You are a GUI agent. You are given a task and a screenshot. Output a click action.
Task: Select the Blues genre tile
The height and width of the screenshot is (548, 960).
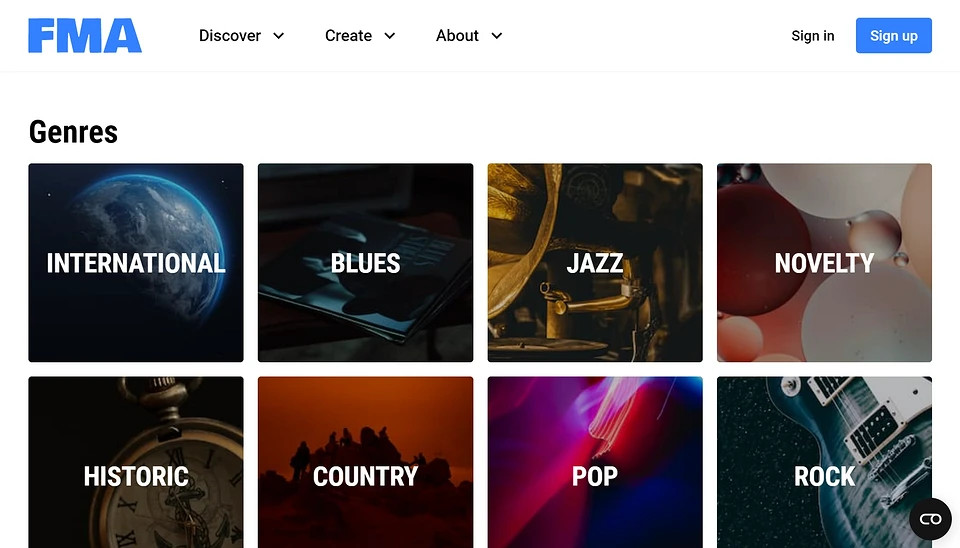(x=365, y=264)
